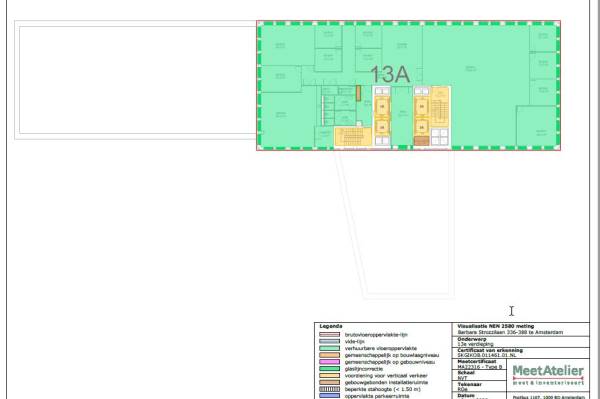Click the empty building outline on left
The image size is (600, 399).
(135, 80)
